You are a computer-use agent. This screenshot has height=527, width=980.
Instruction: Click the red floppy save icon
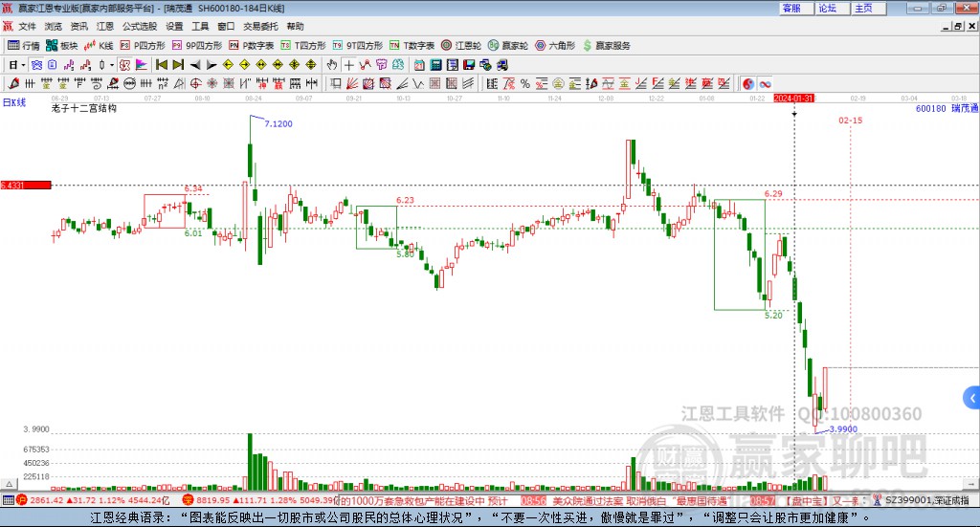pos(469,65)
